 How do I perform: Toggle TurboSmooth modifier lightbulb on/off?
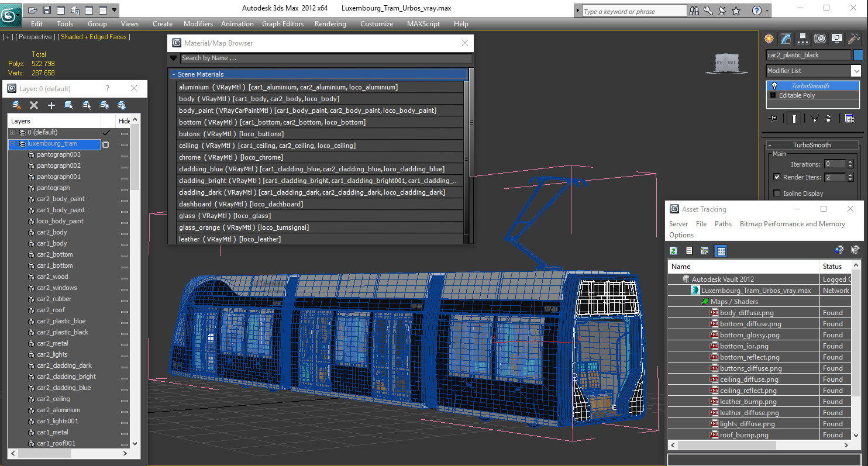point(774,85)
